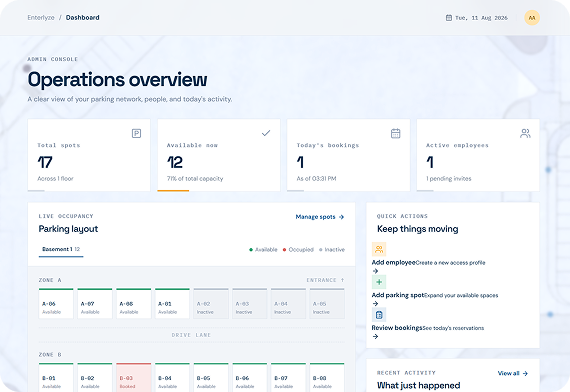
Task: Click the people icon in Active employees
Action: pos(525,133)
